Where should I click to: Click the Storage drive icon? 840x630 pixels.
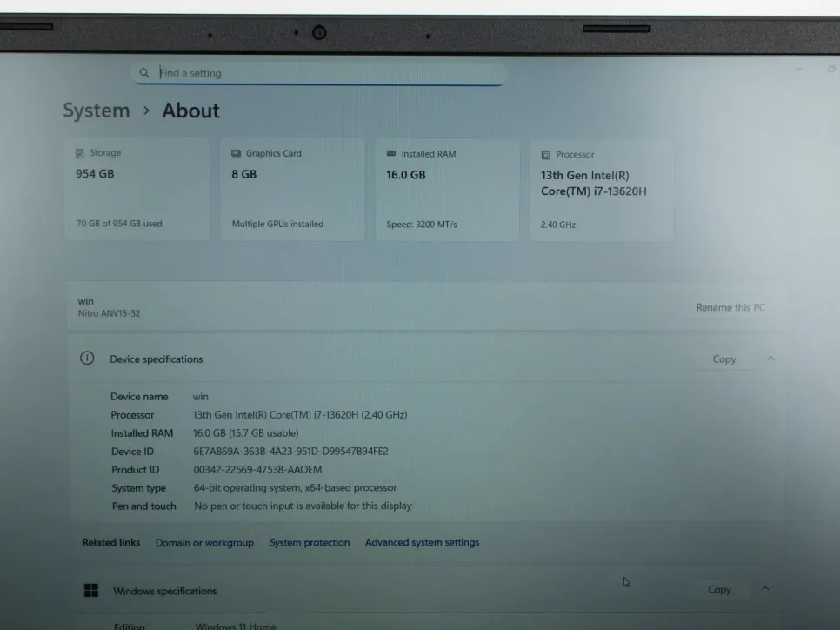click(x=80, y=153)
